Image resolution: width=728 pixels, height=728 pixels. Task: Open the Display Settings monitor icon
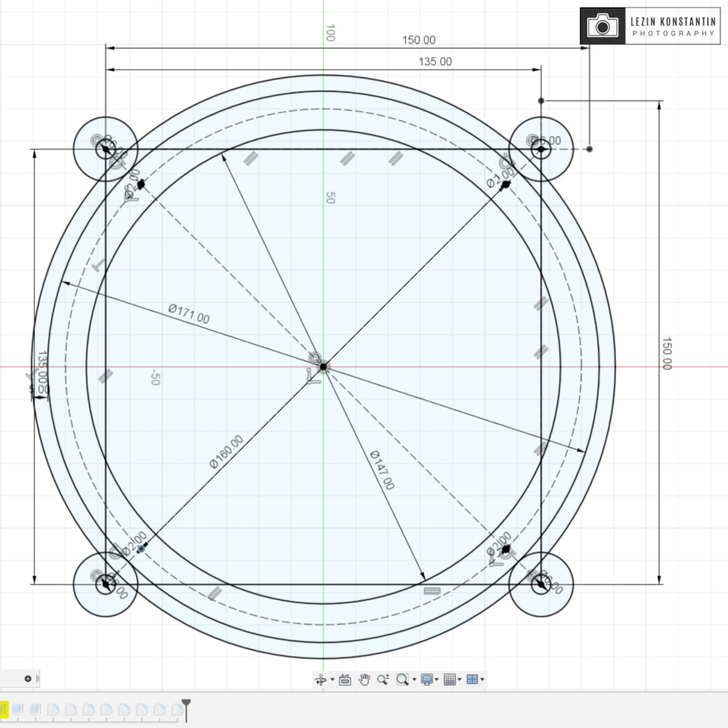click(x=427, y=679)
